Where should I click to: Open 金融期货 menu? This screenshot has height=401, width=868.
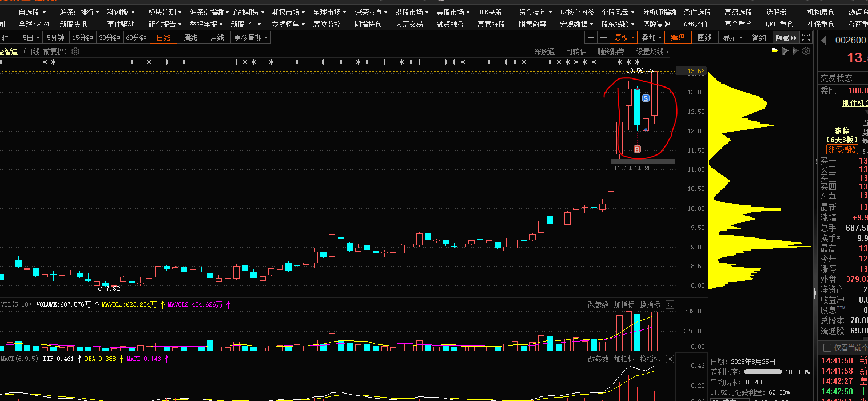click(x=248, y=12)
